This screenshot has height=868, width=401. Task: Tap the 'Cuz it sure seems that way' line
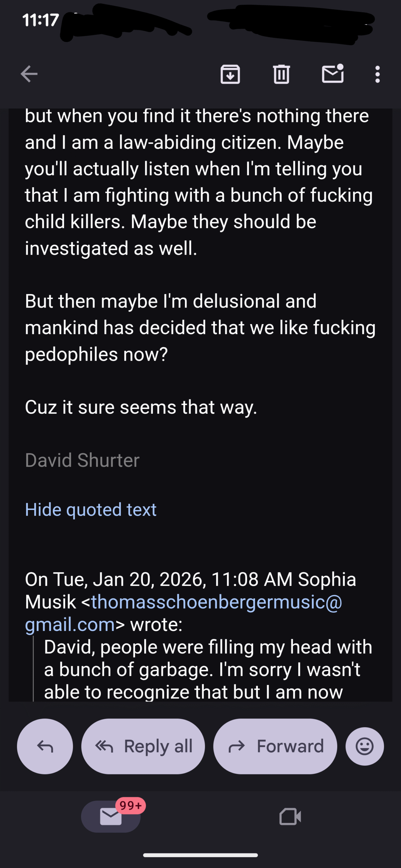(141, 407)
